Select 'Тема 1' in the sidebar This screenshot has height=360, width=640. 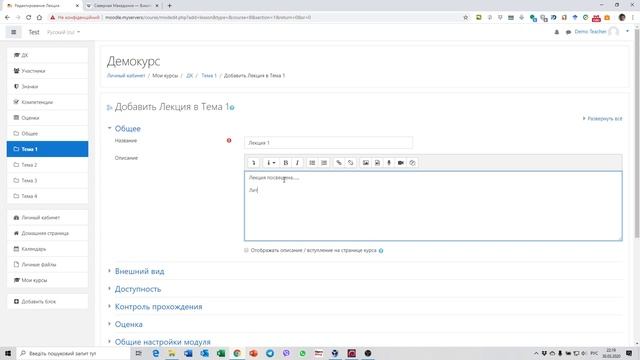tap(47, 149)
